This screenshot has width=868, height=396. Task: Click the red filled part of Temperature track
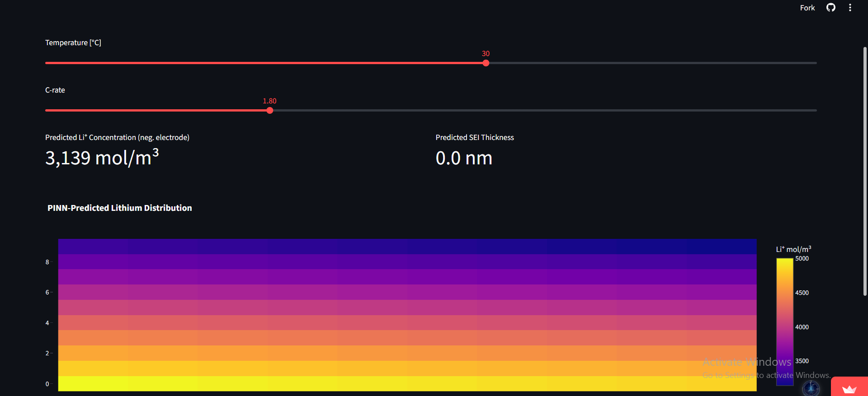(262, 63)
